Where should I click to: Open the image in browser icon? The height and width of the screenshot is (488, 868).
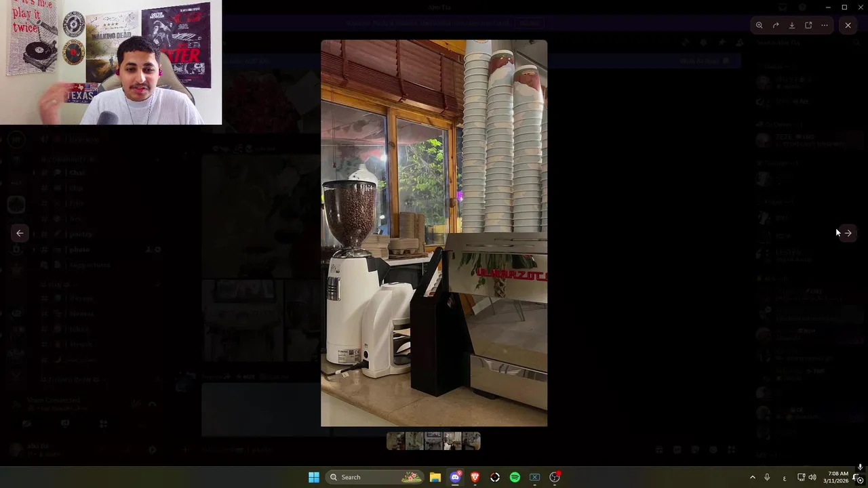tap(808, 25)
